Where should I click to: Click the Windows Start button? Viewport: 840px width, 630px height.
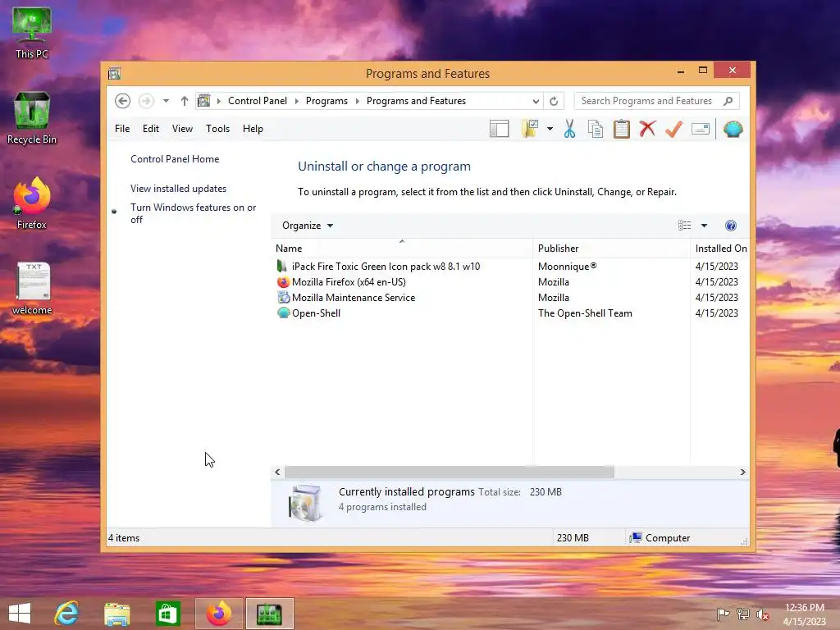20,614
